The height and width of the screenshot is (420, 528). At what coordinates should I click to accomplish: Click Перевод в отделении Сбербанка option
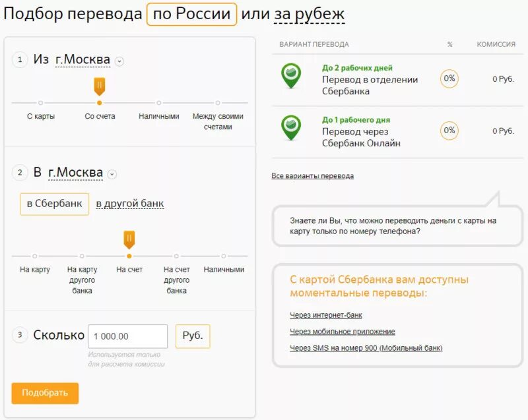click(370, 86)
